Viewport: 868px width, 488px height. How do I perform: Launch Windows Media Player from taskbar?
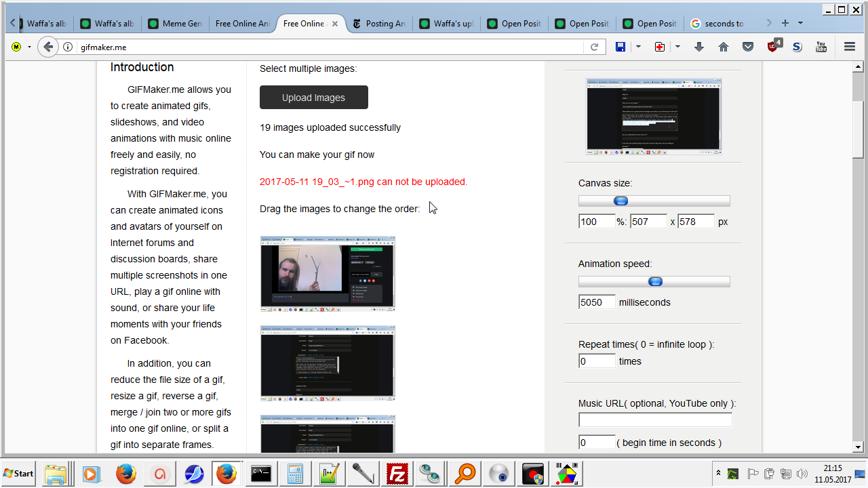[91, 473]
